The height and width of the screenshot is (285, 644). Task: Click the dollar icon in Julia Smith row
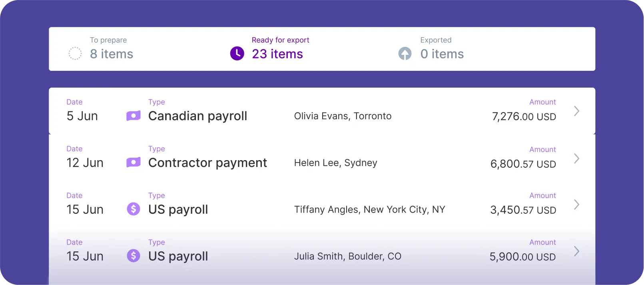134,255
